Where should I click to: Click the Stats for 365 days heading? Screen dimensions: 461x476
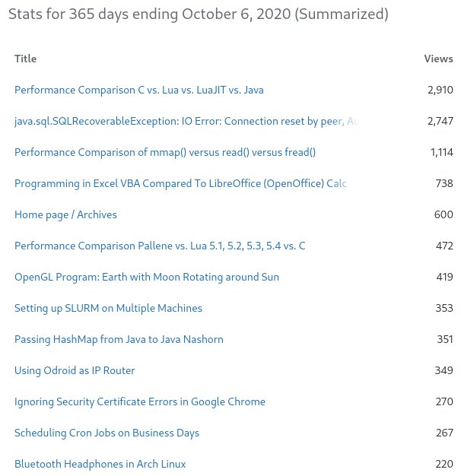pos(198,14)
